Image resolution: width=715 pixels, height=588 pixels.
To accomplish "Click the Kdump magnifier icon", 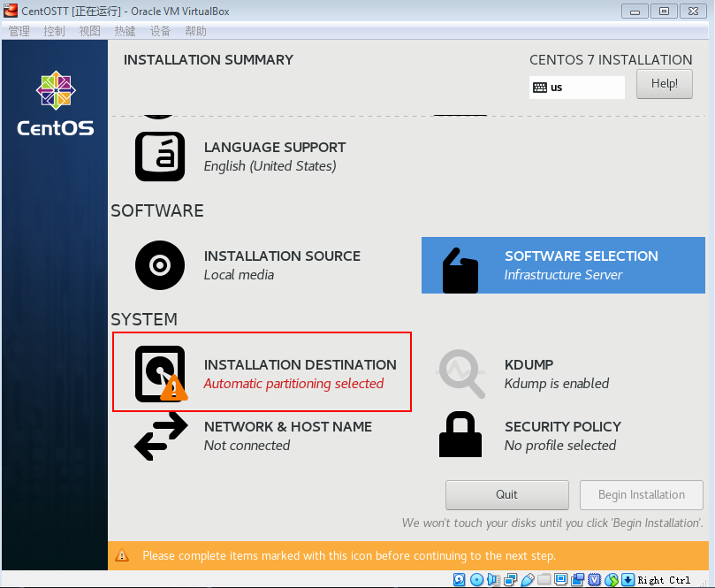I will (460, 374).
